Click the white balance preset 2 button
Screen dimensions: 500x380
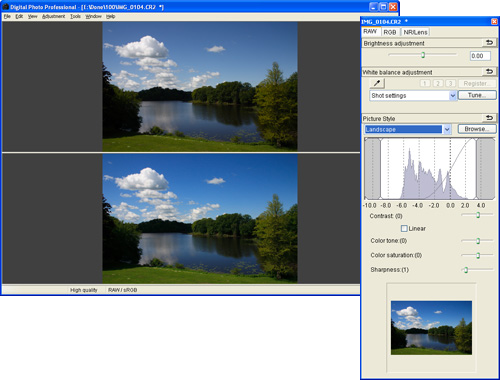point(438,83)
